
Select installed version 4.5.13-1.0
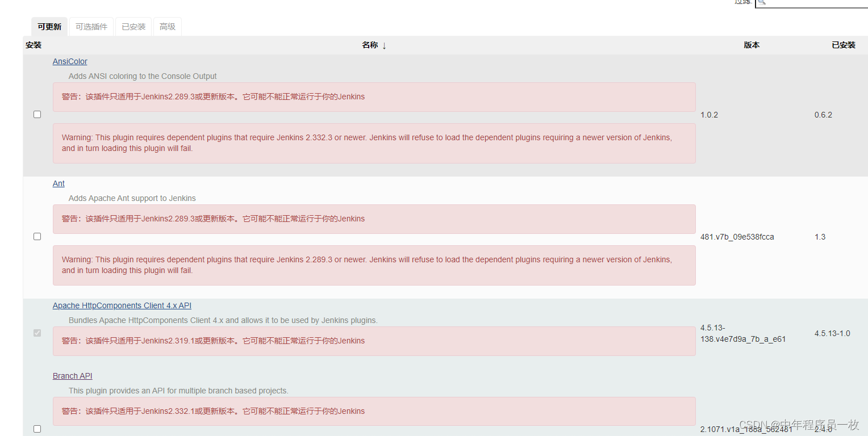[x=832, y=333]
